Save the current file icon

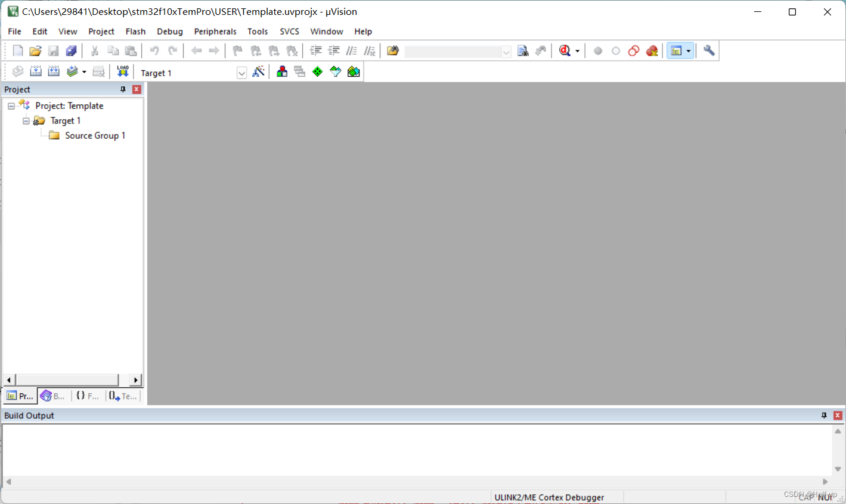pyautogui.click(x=53, y=51)
